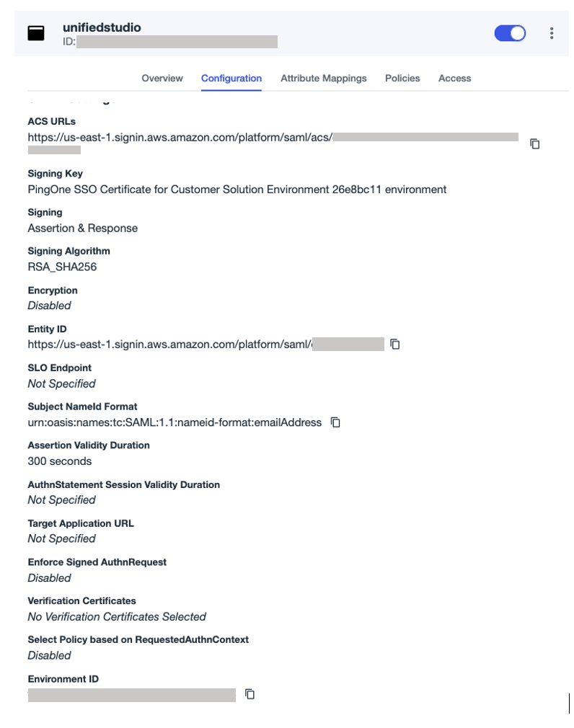Screen dimensions: 574x728
Task: Open the three-dot overflow menu
Action: [x=552, y=32]
